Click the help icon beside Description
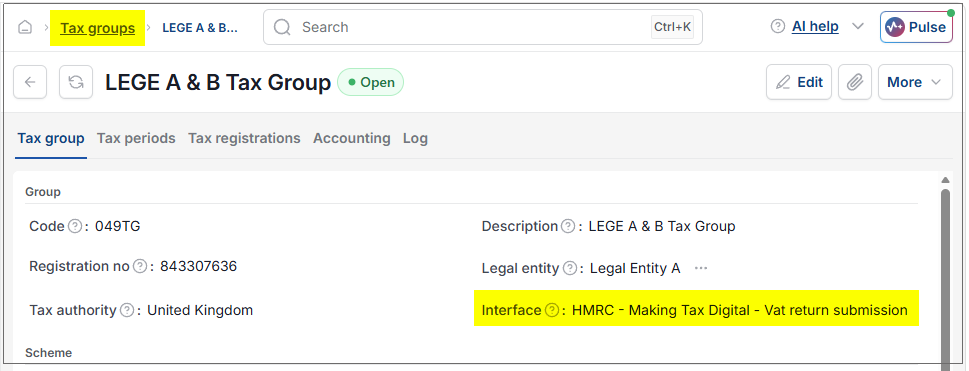This screenshot has width=969, height=371. [568, 226]
